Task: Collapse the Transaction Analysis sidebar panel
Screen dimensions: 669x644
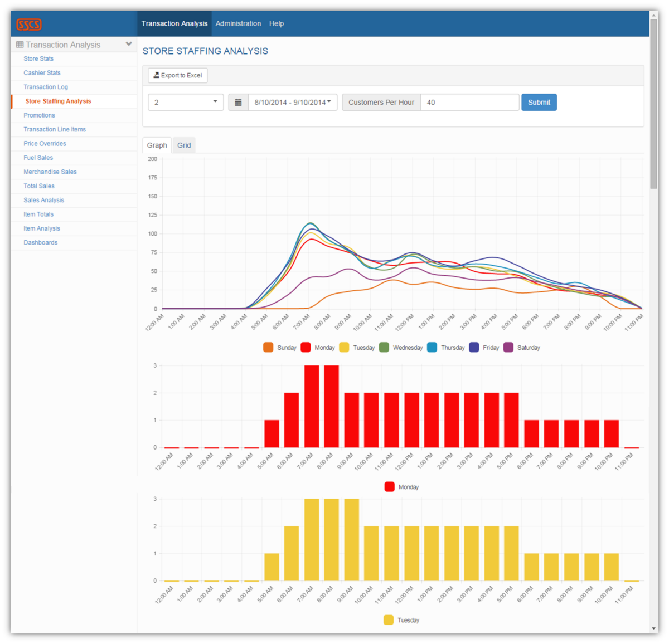Action: click(129, 43)
